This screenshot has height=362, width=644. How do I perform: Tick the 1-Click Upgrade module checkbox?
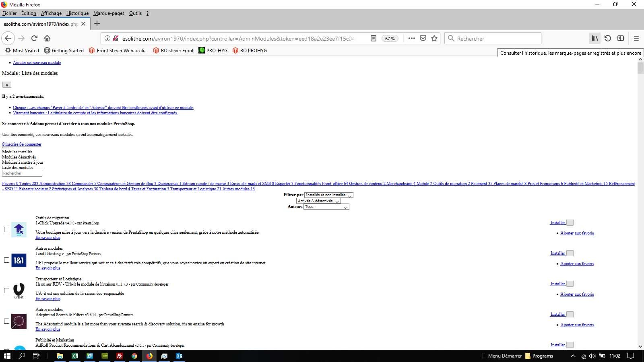6,230
